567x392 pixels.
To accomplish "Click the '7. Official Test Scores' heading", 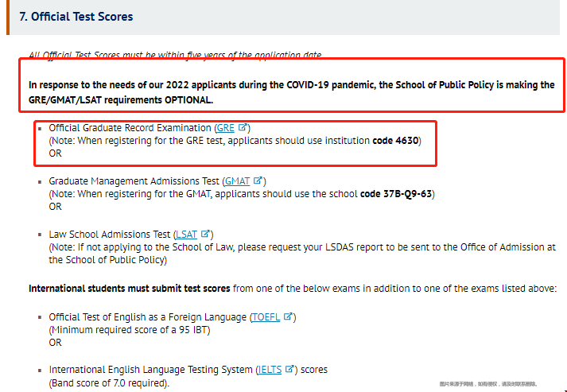I will click(76, 17).
